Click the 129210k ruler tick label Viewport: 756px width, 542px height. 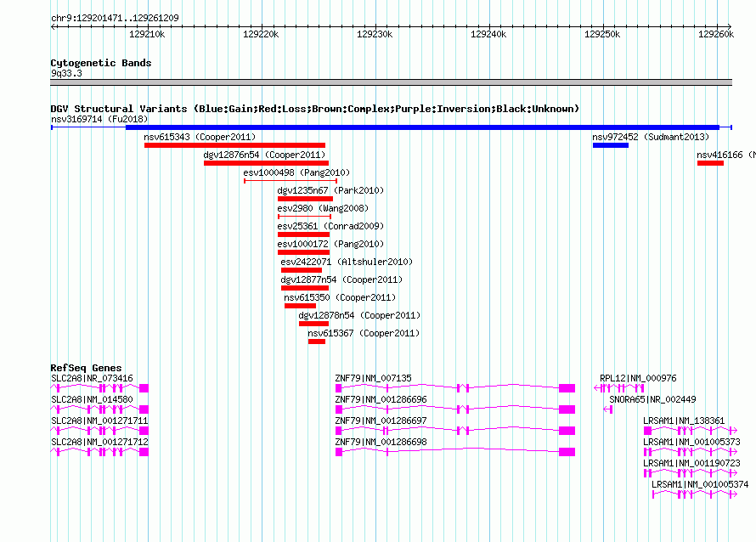tap(147, 34)
